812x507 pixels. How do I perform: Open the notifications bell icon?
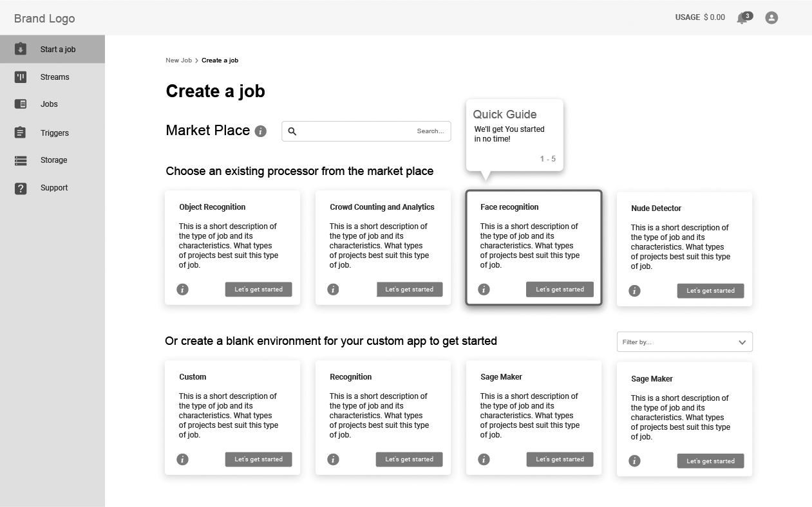coord(742,18)
